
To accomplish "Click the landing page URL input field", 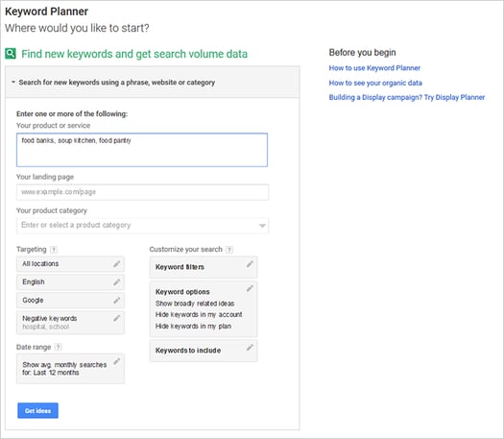I will (142, 192).
